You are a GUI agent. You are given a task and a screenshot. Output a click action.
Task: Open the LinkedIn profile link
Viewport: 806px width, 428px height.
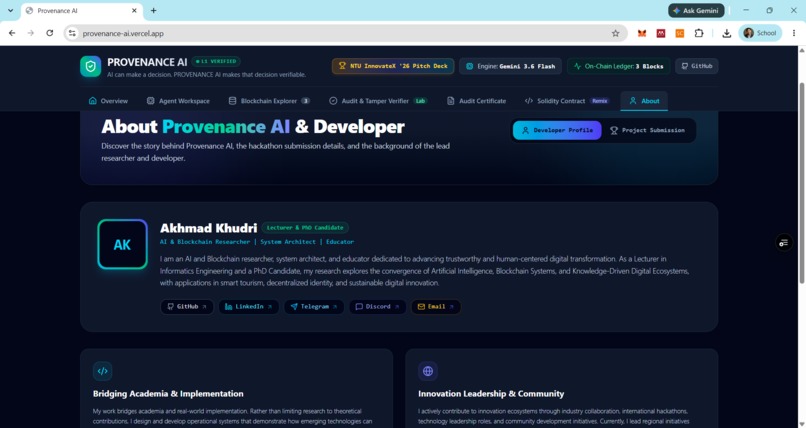pos(249,307)
